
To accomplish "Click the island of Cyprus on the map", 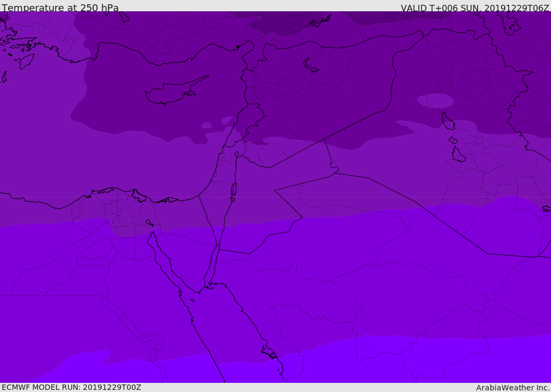I will click(x=176, y=91).
